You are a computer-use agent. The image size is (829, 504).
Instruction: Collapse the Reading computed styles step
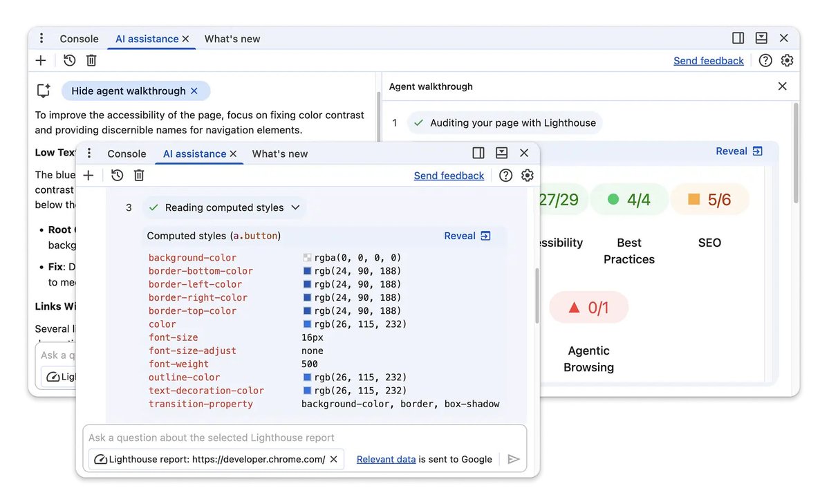pyautogui.click(x=295, y=207)
